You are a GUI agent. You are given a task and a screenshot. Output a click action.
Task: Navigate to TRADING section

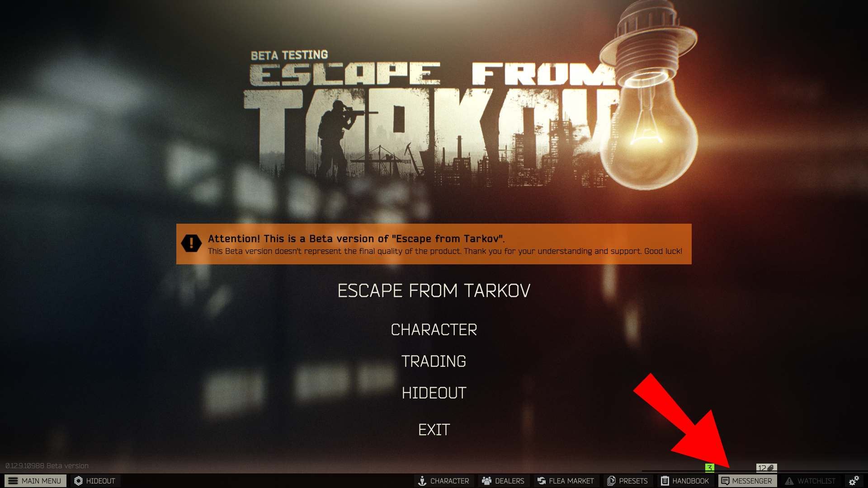pyautogui.click(x=434, y=361)
